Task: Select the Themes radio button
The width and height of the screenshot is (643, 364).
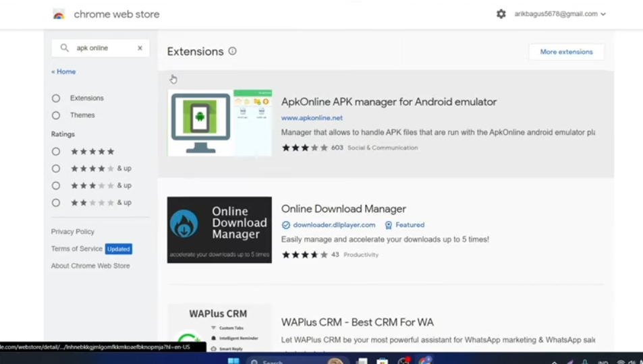Action: pos(56,115)
